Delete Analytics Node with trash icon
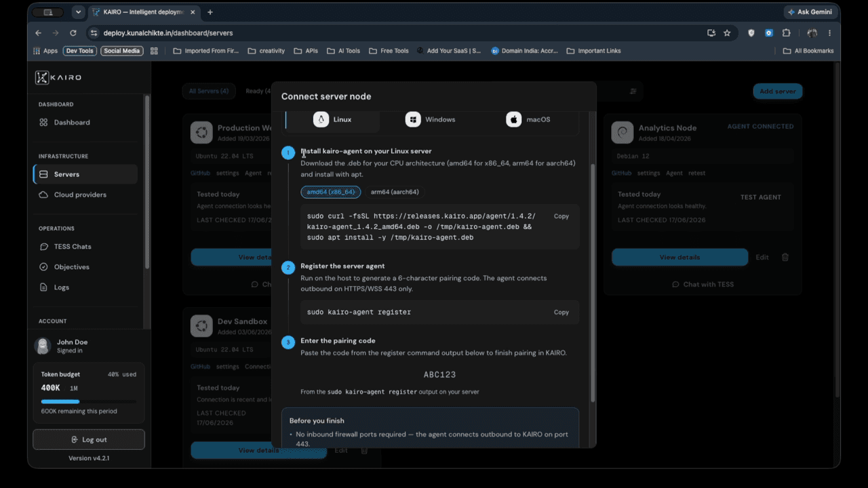Viewport: 868px width, 488px height. click(x=785, y=258)
